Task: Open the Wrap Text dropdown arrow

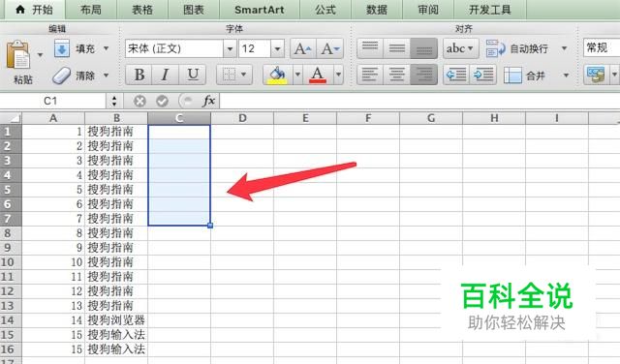Action: (565, 48)
